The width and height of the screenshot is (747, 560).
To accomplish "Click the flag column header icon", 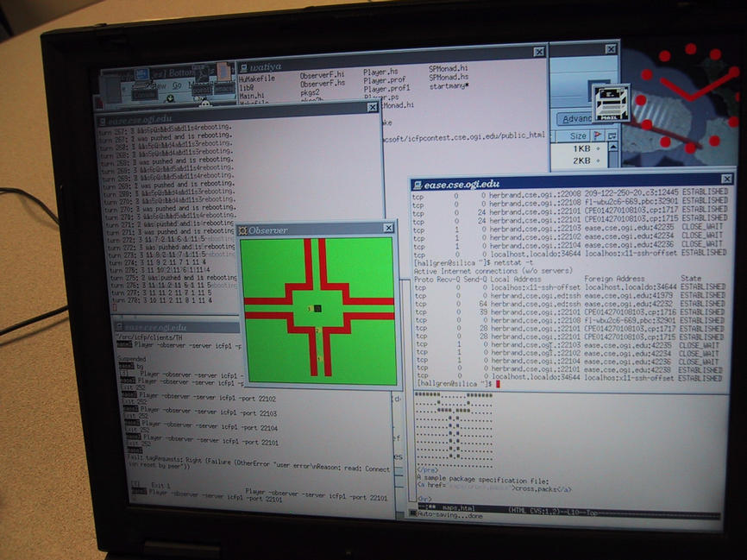I will 599,135.
